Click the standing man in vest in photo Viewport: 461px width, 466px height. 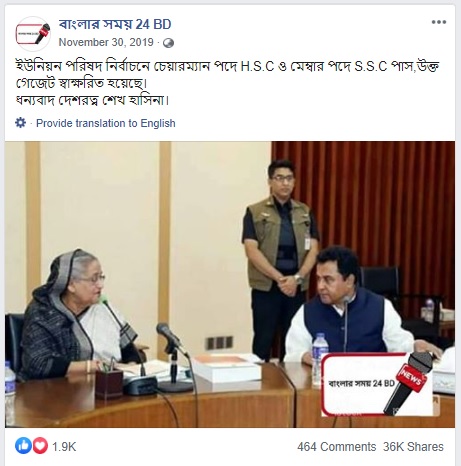[280, 257]
